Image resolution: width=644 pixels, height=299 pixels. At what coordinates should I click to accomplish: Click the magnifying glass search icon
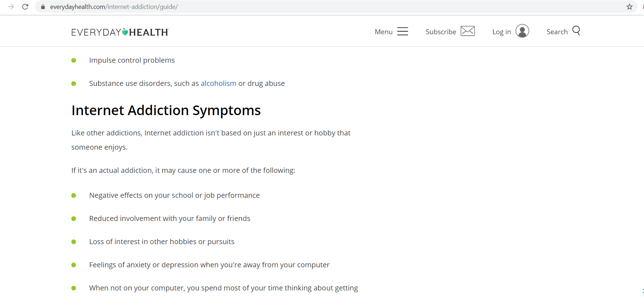click(576, 31)
